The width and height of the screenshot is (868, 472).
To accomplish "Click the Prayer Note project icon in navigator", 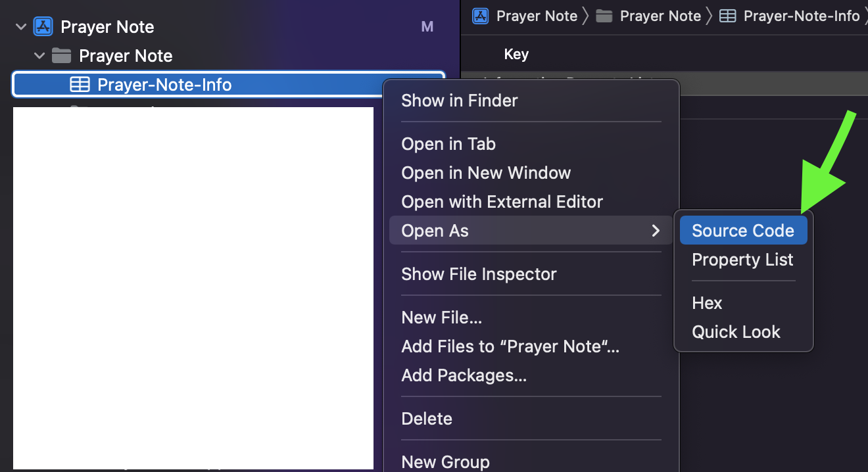I will coord(43,27).
